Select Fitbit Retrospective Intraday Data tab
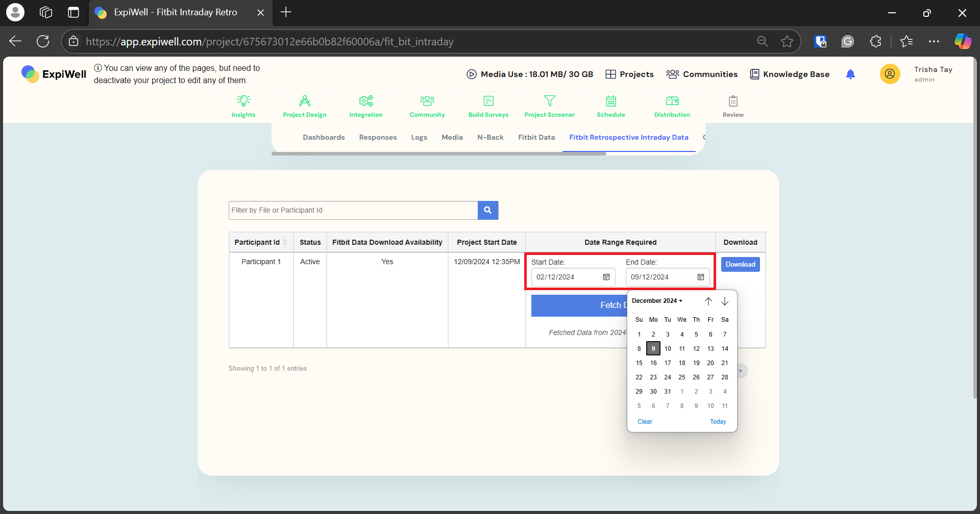Viewport: 980px width, 514px height. (x=629, y=137)
